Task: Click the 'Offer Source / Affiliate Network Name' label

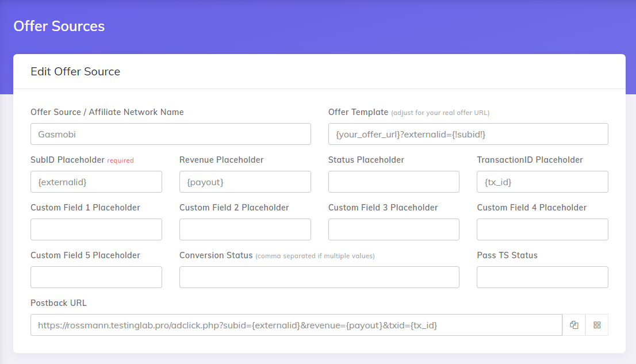Action: point(107,112)
